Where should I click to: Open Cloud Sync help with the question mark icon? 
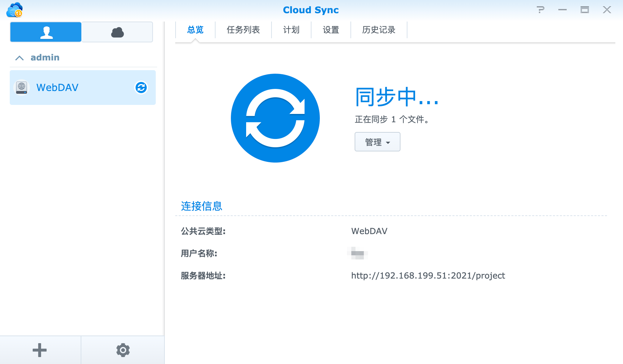pos(540,10)
